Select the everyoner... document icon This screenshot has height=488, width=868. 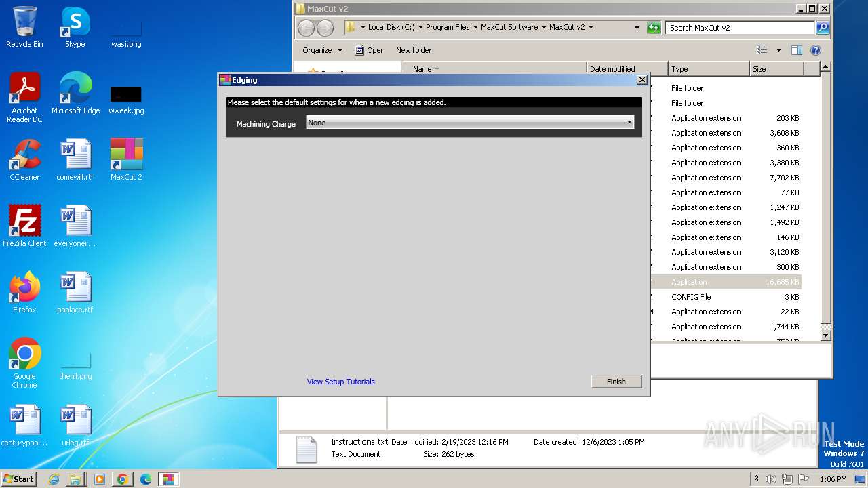75,226
